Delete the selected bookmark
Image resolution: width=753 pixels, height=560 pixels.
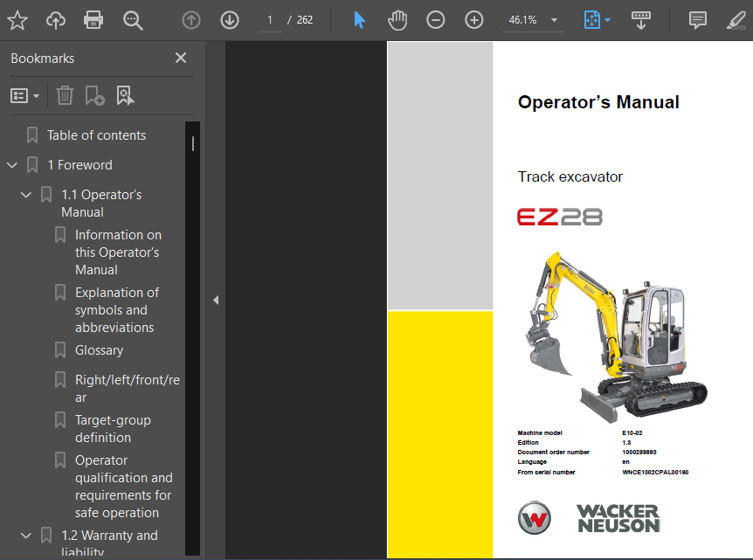pyautogui.click(x=65, y=95)
